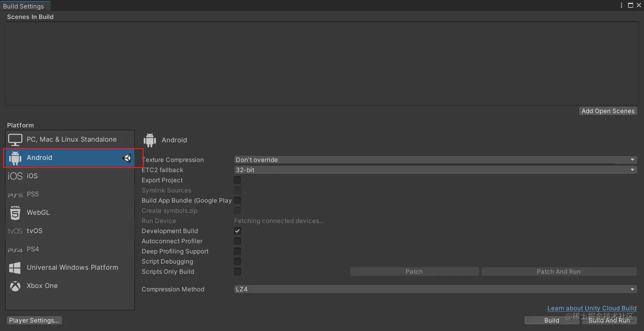The width and height of the screenshot is (644, 331).
Task: Toggle the Symlink Sources checkbox
Action: pyautogui.click(x=238, y=190)
